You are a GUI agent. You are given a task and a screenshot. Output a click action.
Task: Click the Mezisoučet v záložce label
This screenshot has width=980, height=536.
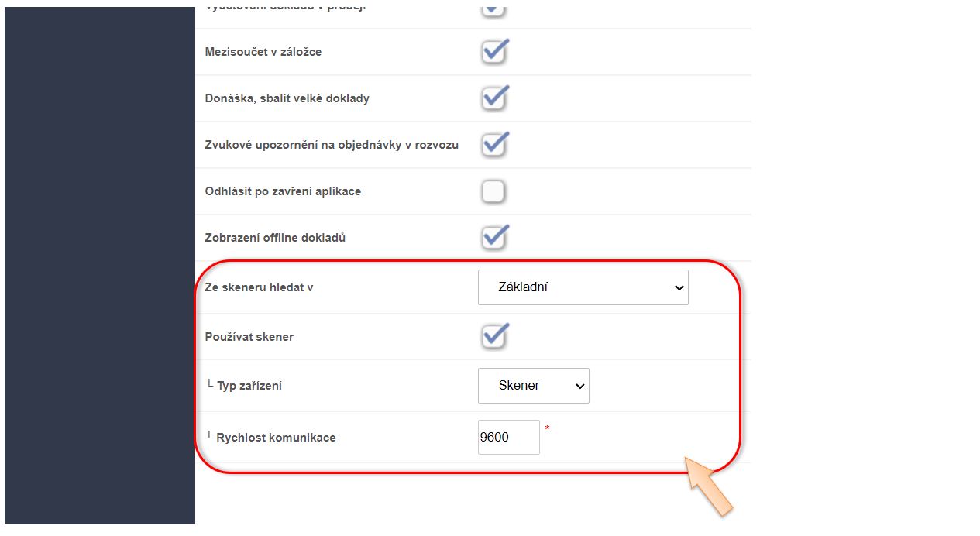click(x=263, y=52)
